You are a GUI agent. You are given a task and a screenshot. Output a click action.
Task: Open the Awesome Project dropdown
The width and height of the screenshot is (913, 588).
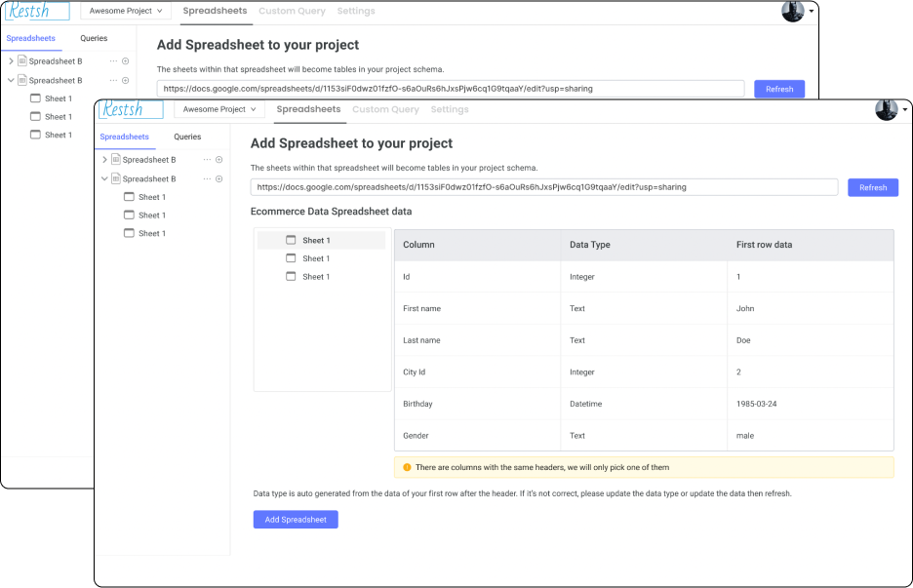coord(218,109)
